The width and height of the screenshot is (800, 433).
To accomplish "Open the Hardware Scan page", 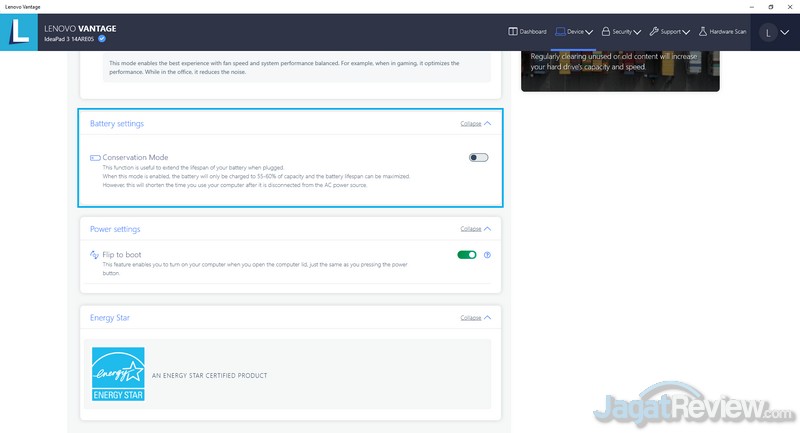I will click(727, 32).
